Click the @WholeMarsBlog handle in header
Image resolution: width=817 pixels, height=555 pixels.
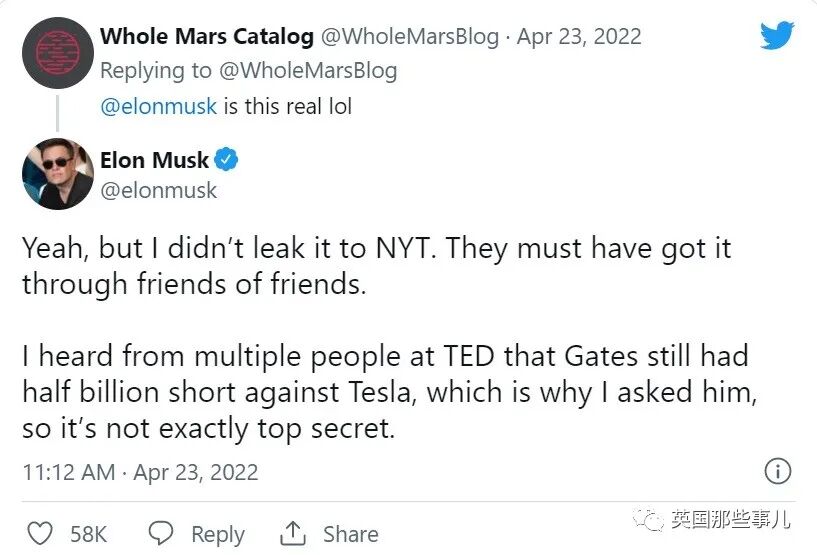(409, 37)
